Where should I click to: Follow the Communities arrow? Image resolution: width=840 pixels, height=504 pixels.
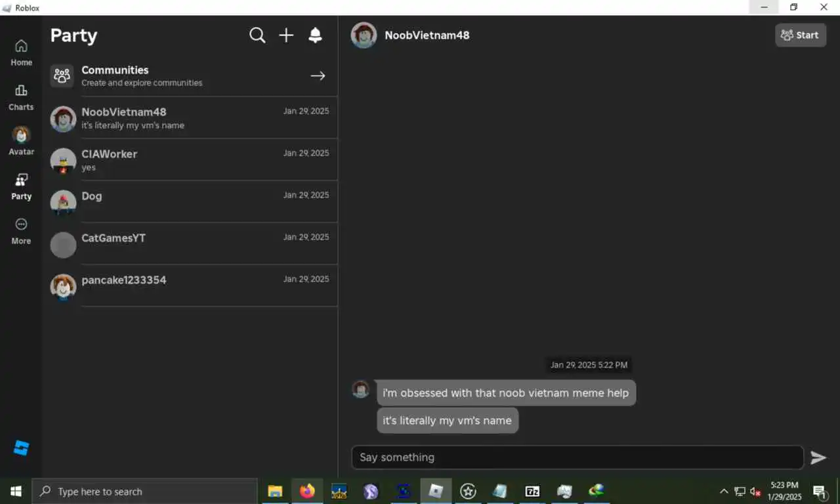coord(318,76)
